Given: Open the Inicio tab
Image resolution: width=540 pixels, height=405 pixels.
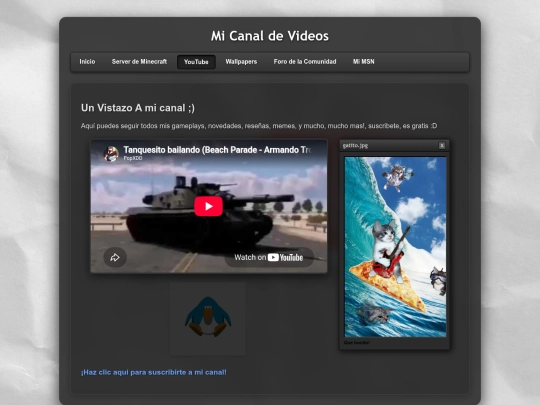Looking at the screenshot, I should click(x=87, y=62).
